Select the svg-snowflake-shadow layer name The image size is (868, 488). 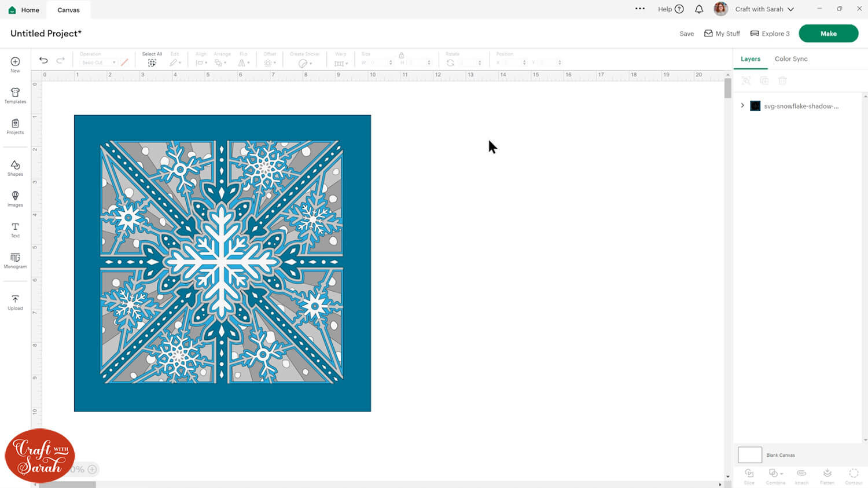[x=801, y=107]
